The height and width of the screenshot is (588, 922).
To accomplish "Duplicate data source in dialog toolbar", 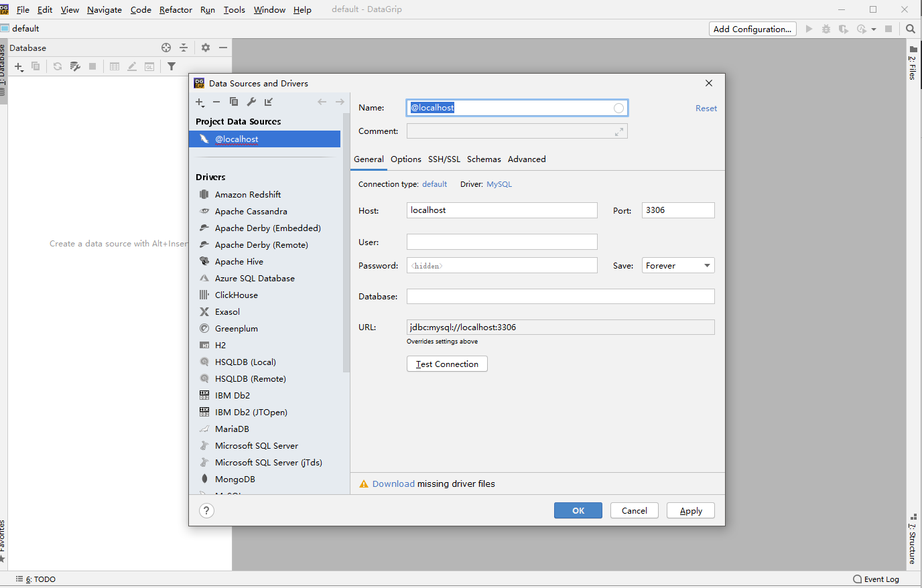I will pyautogui.click(x=234, y=102).
